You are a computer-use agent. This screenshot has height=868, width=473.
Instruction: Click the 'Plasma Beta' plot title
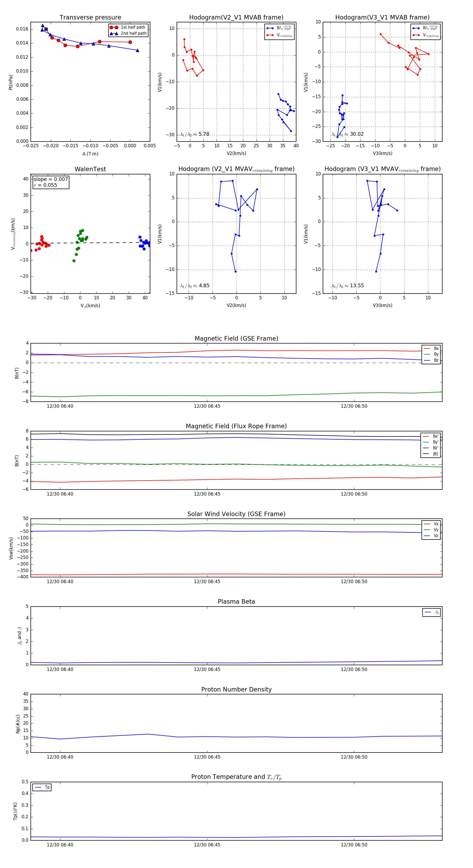coord(236,602)
